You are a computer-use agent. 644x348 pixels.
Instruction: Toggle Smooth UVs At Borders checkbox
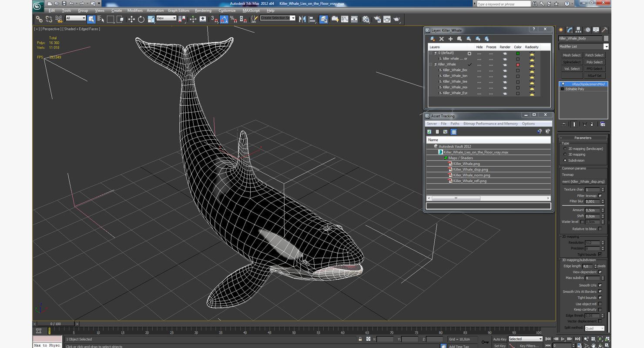pos(600,291)
